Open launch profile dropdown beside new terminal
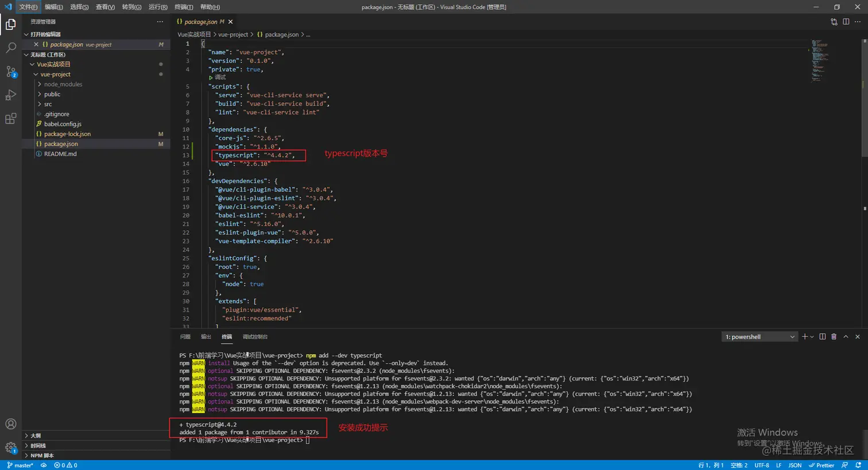The image size is (868, 470). 812,337
